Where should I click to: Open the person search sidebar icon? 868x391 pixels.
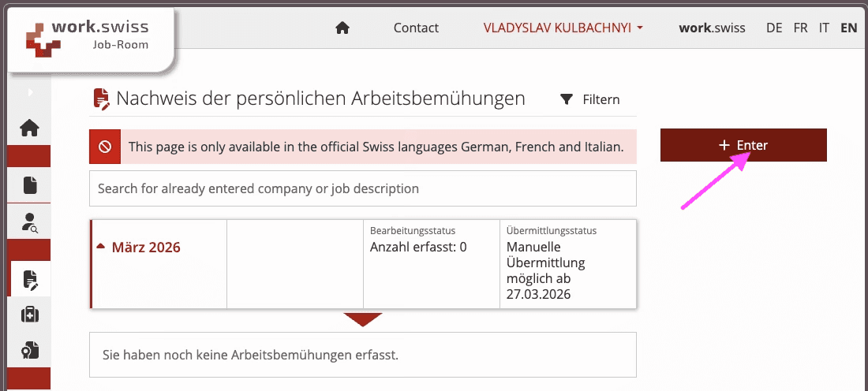point(29,223)
